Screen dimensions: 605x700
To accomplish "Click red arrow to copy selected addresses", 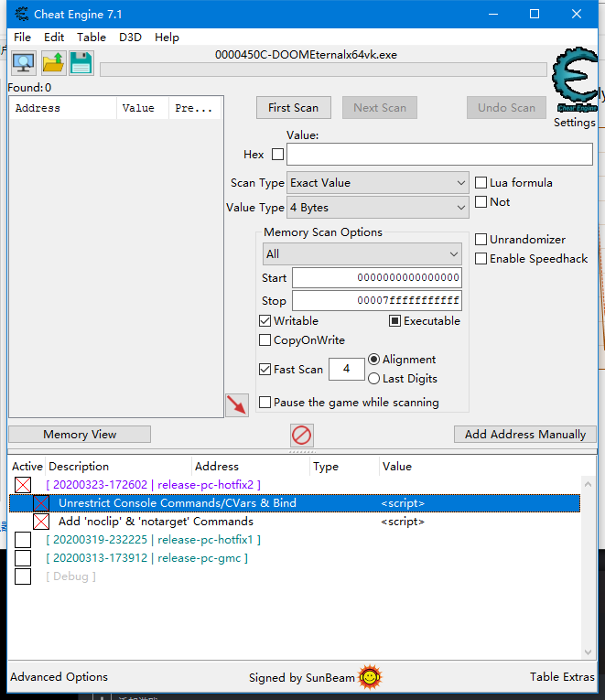I will 237,405.
